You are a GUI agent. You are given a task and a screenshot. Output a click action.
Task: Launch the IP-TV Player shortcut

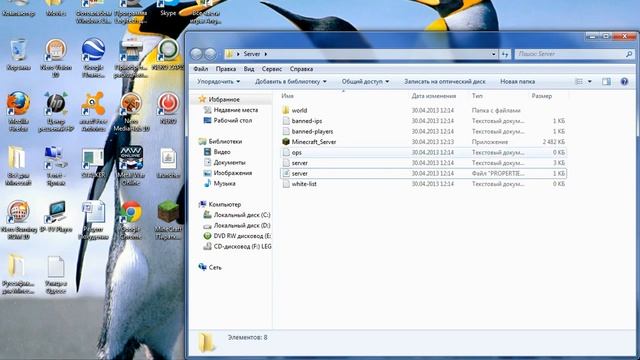point(56,216)
